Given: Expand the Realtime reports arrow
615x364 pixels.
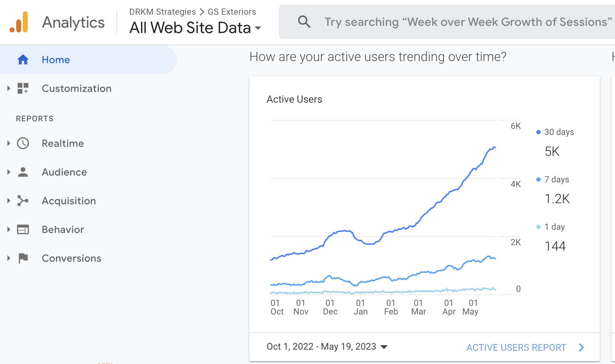Looking at the screenshot, I should point(9,144).
